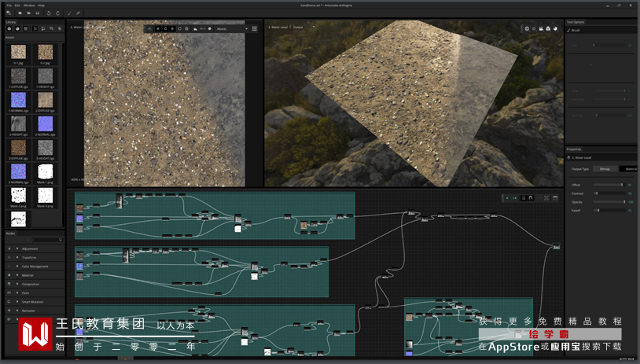Toggle the R channel in the 2D viewport
Image resolution: width=640 pixels, height=364 pixels.
click(x=158, y=28)
